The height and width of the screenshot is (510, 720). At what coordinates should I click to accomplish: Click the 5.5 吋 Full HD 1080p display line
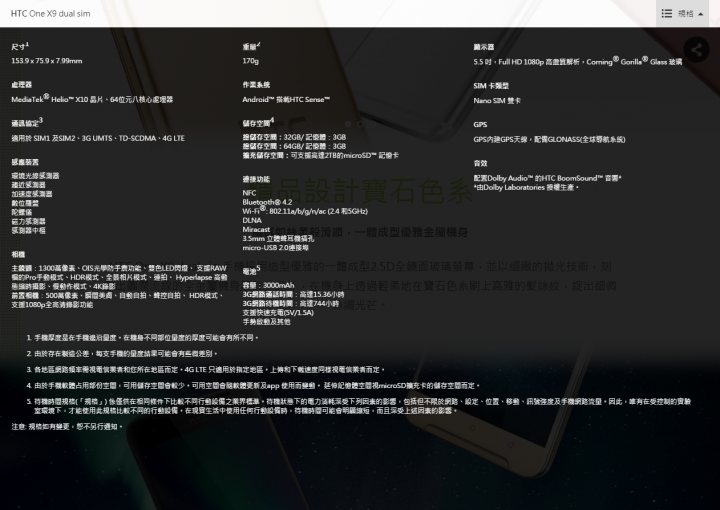pos(578,62)
